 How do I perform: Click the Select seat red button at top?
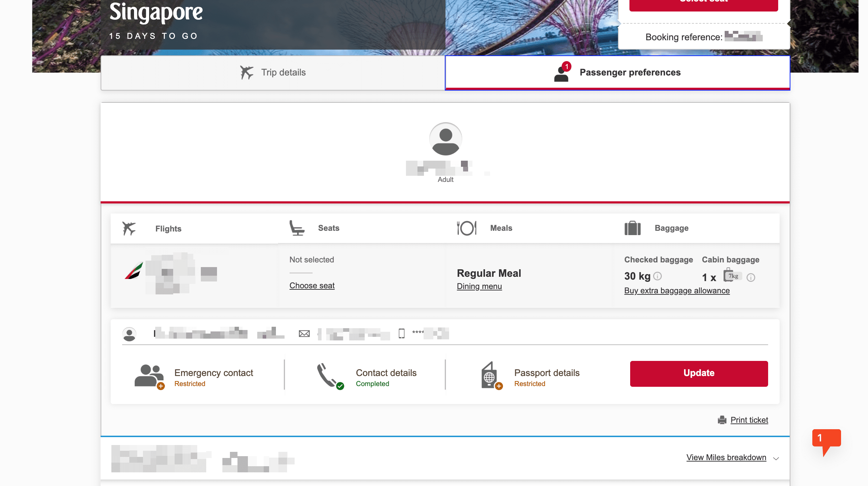[x=704, y=4]
